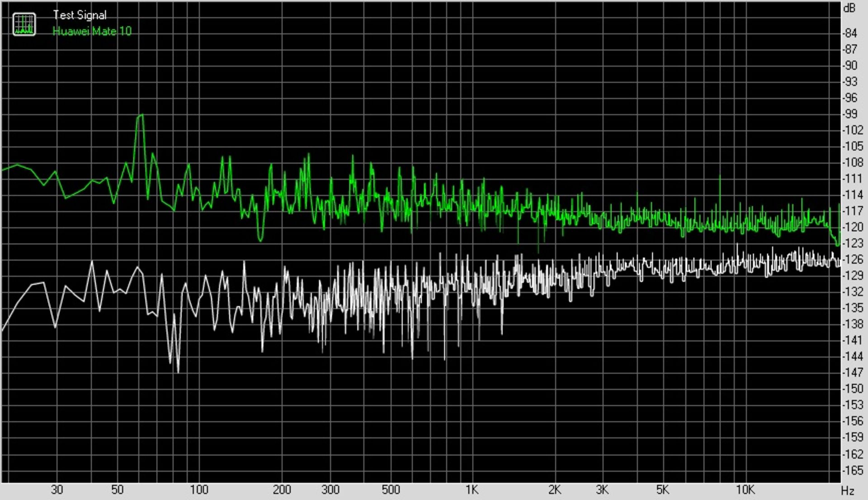Select the green Huawei Mate 10 legend label
Screen dimensions: 868x500
(x=92, y=31)
